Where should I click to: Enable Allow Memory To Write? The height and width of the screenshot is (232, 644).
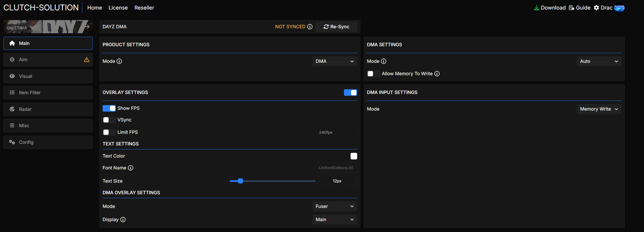coord(373,74)
